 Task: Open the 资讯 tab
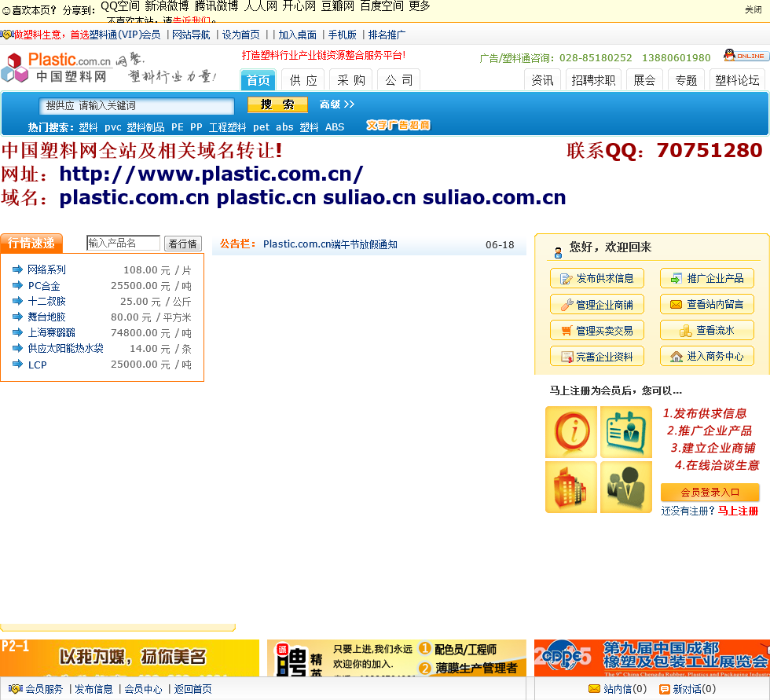(542, 80)
